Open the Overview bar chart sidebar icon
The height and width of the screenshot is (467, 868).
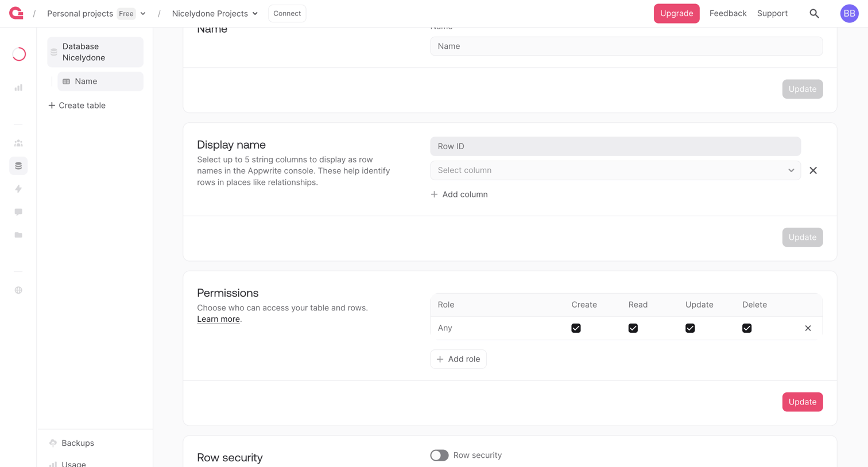pyautogui.click(x=18, y=88)
